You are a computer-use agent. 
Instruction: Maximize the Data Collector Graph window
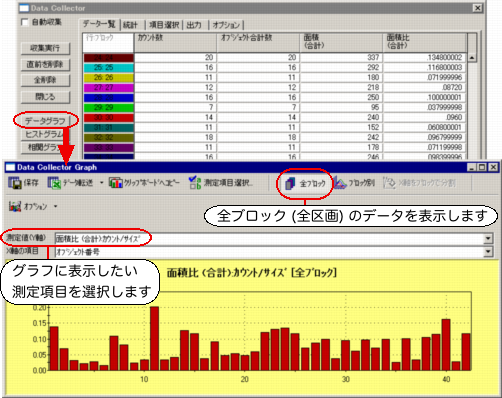(482, 167)
